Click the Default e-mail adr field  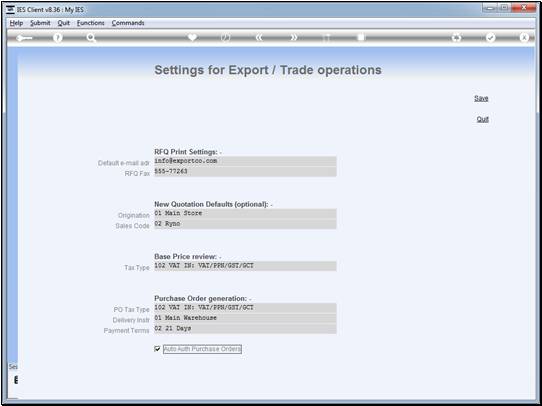point(245,161)
